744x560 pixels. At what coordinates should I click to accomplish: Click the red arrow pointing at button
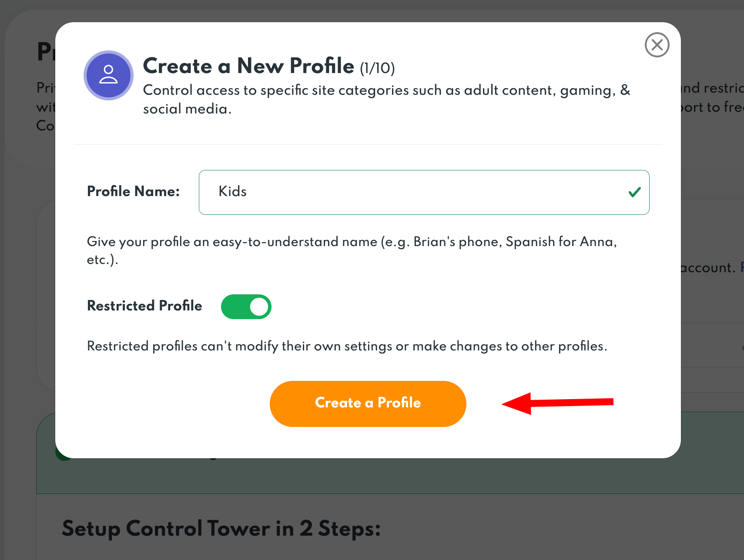(x=557, y=403)
